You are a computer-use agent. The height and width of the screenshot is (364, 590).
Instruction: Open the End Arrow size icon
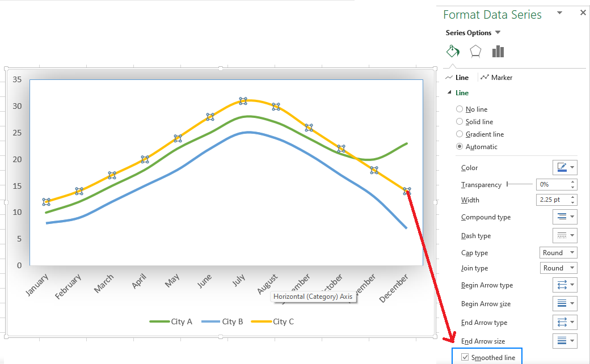[564, 340]
